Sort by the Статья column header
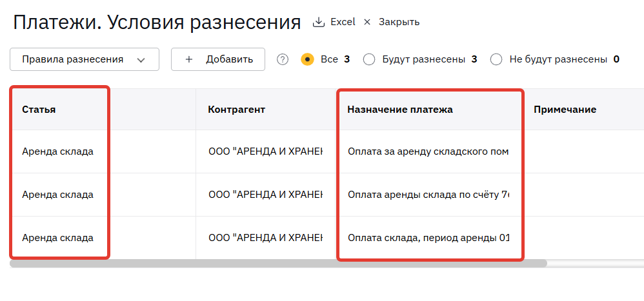Image resolution: width=644 pixels, height=301 pixels. pyautogui.click(x=39, y=110)
